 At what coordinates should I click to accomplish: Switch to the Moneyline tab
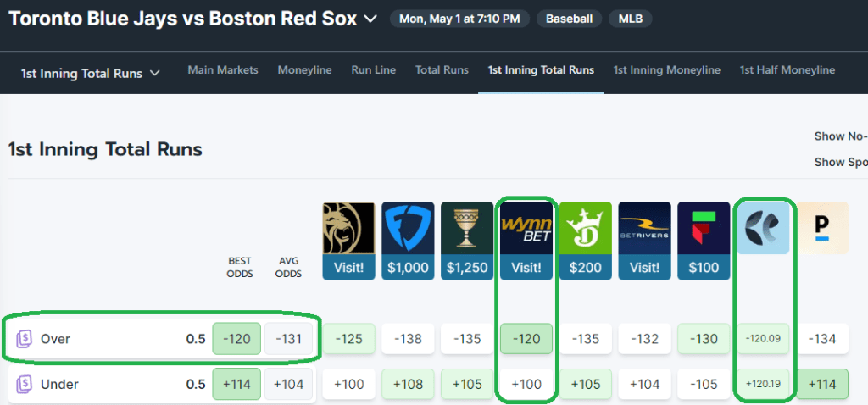tap(304, 70)
